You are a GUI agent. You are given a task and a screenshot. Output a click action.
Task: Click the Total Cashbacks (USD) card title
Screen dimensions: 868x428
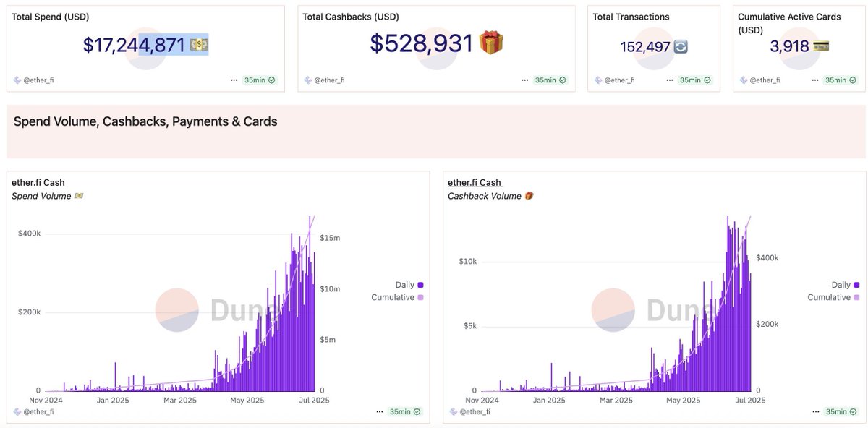(351, 17)
